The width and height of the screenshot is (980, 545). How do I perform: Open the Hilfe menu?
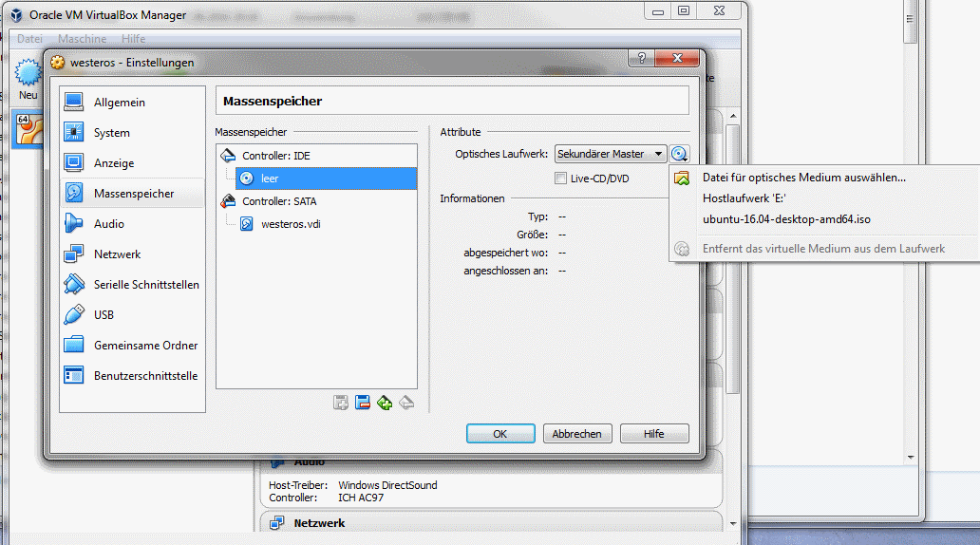133,39
